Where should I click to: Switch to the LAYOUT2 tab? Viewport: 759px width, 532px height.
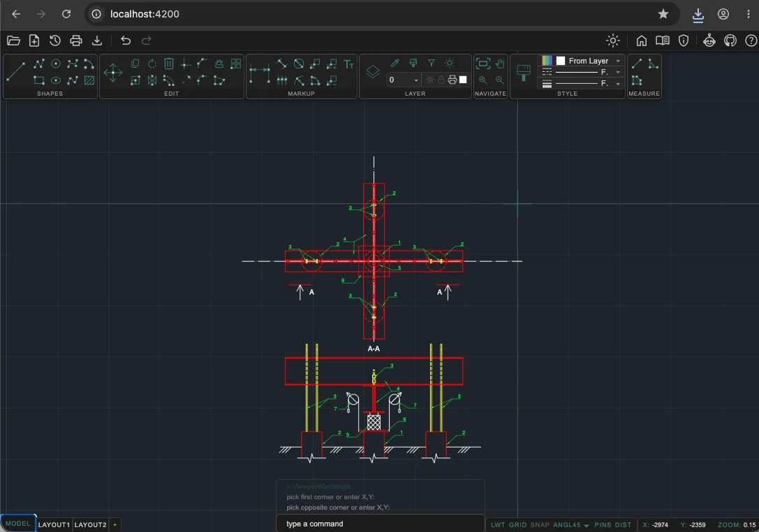91,525
